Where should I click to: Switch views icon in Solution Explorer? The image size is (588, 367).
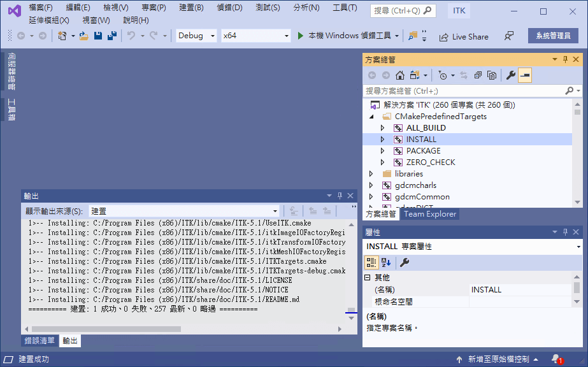click(414, 75)
